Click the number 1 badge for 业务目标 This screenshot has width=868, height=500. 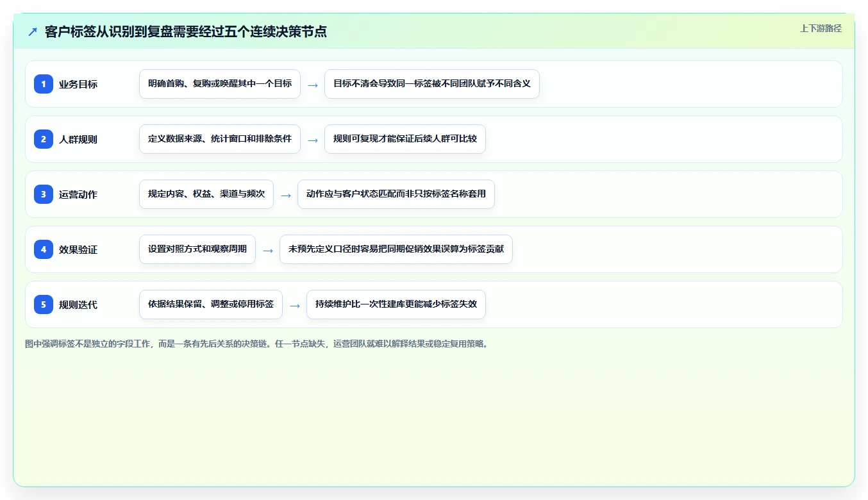click(x=44, y=84)
